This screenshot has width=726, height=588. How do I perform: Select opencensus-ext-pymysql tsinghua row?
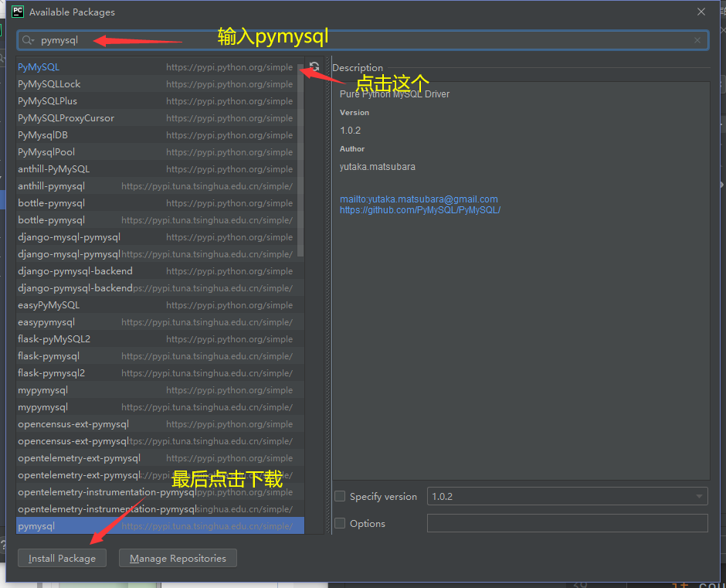(160, 440)
